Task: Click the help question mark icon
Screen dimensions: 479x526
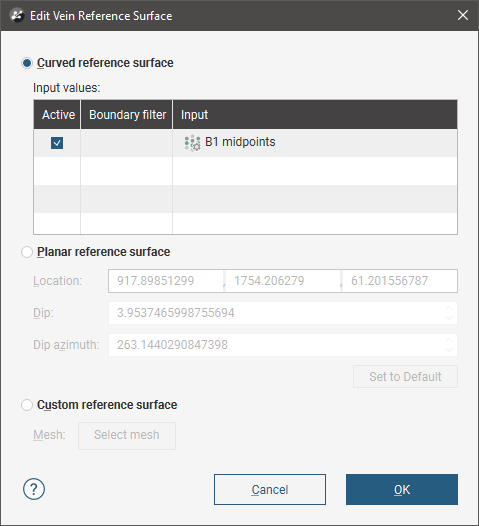Action: pyautogui.click(x=34, y=489)
